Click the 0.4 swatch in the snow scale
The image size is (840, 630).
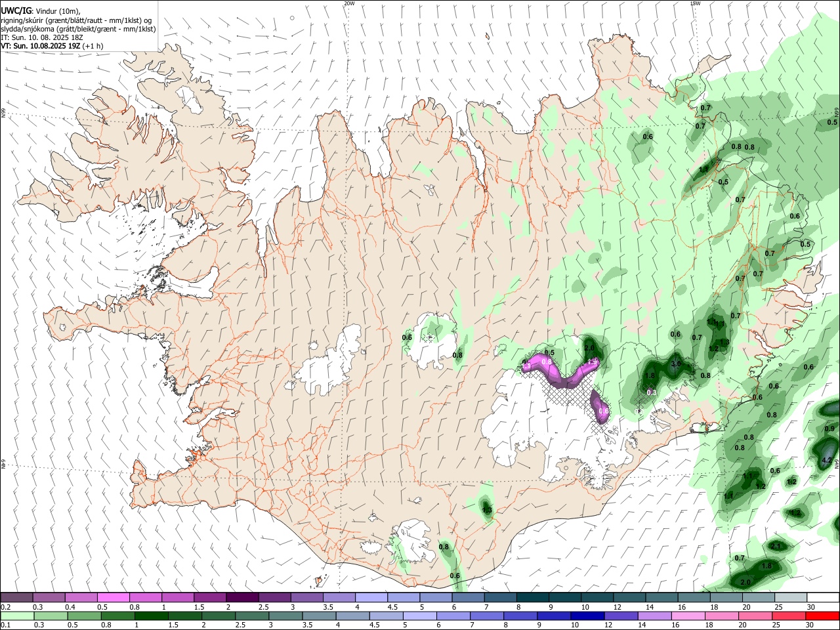click(x=81, y=597)
